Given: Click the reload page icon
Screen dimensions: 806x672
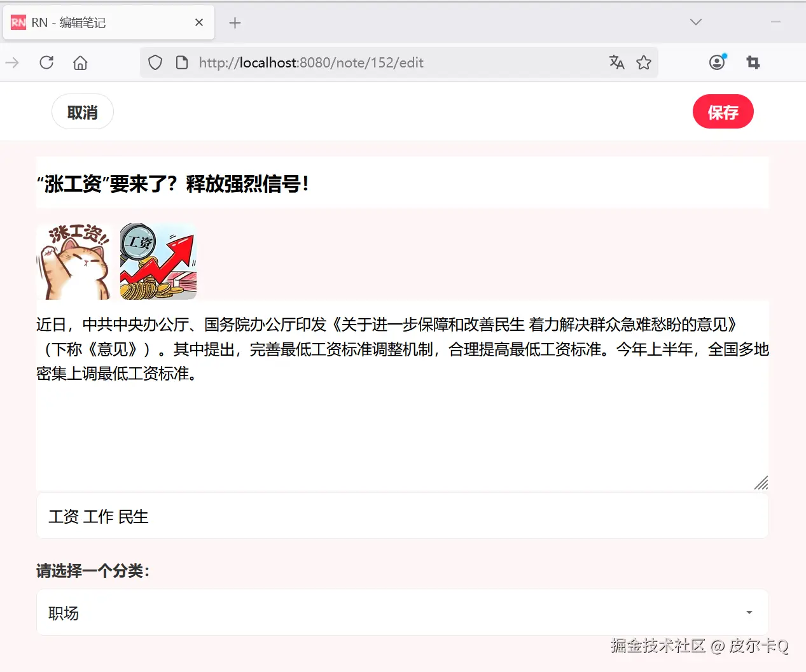Looking at the screenshot, I should coord(46,62).
